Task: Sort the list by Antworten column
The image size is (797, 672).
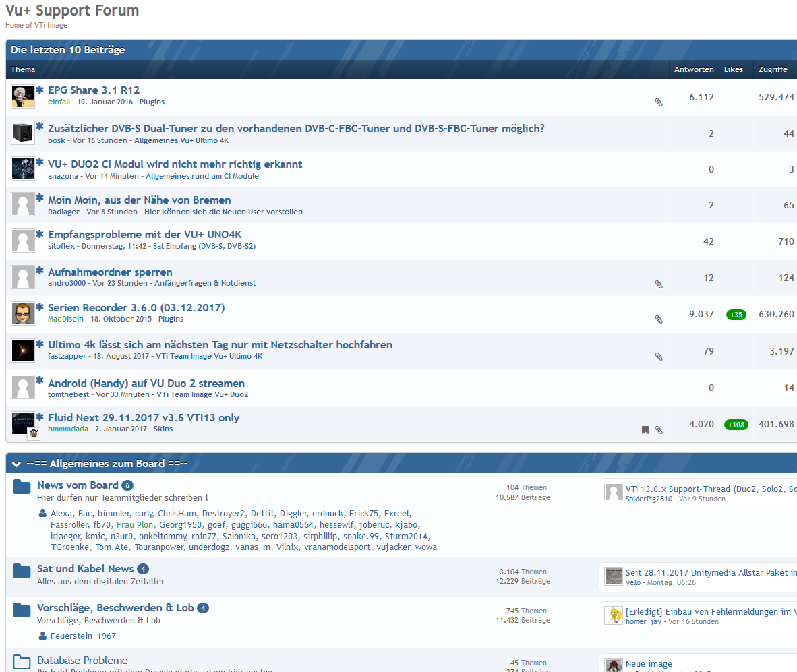Action: [694, 69]
